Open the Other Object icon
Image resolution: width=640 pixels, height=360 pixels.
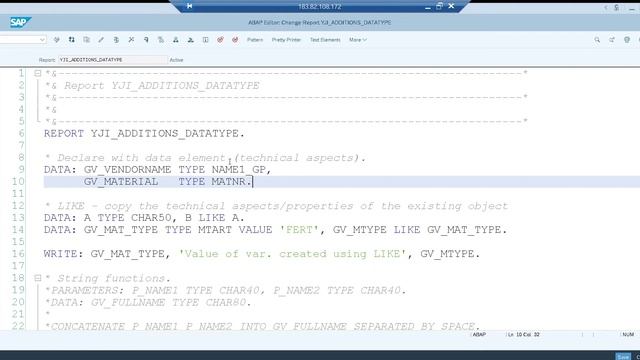pyautogui.click(x=86, y=40)
